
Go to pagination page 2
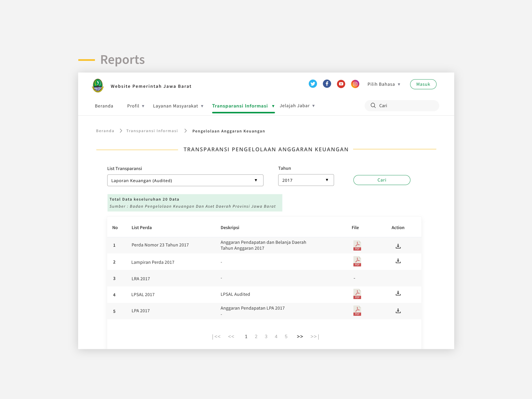coord(256,336)
